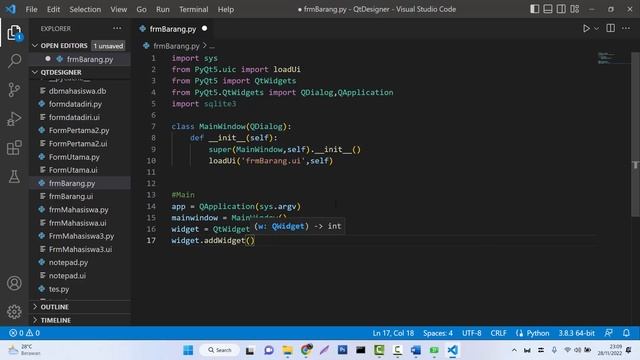Open the View menu
Image resolution: width=640 pixels, height=360 pixels.
pos(118,9)
